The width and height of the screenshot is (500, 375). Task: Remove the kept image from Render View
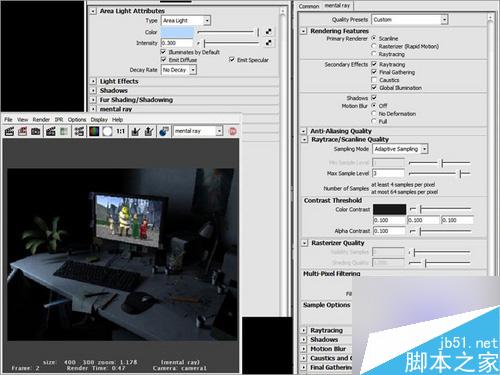point(149,131)
